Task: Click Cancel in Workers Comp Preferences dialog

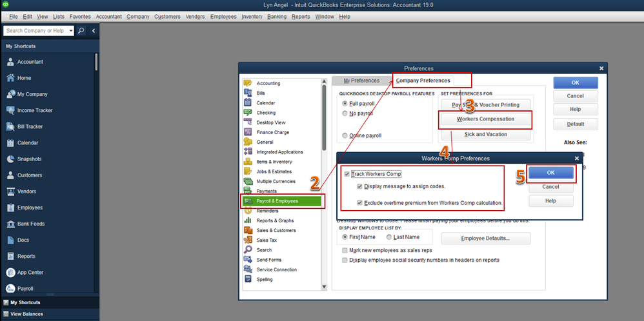Action: coord(551,187)
